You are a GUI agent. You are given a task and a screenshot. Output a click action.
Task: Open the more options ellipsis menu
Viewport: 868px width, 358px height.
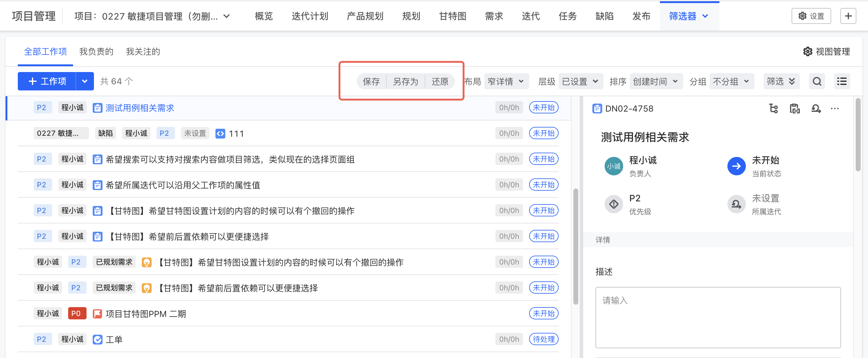(x=835, y=108)
